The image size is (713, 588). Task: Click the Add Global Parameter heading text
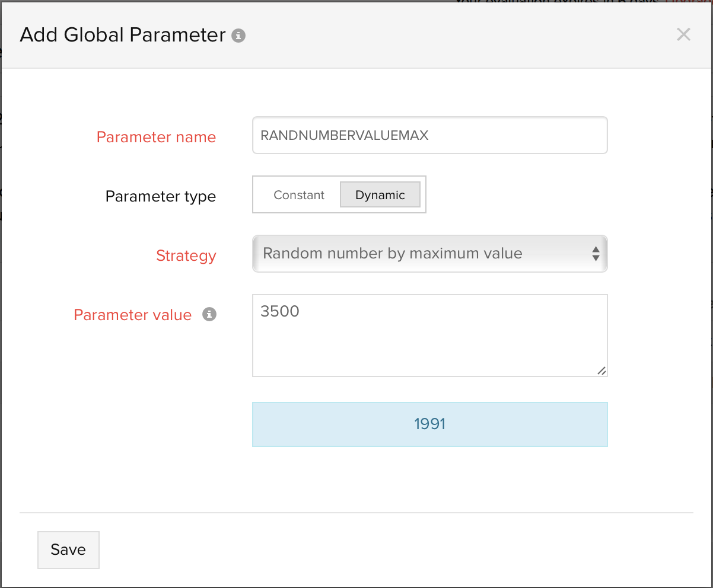[x=123, y=36]
